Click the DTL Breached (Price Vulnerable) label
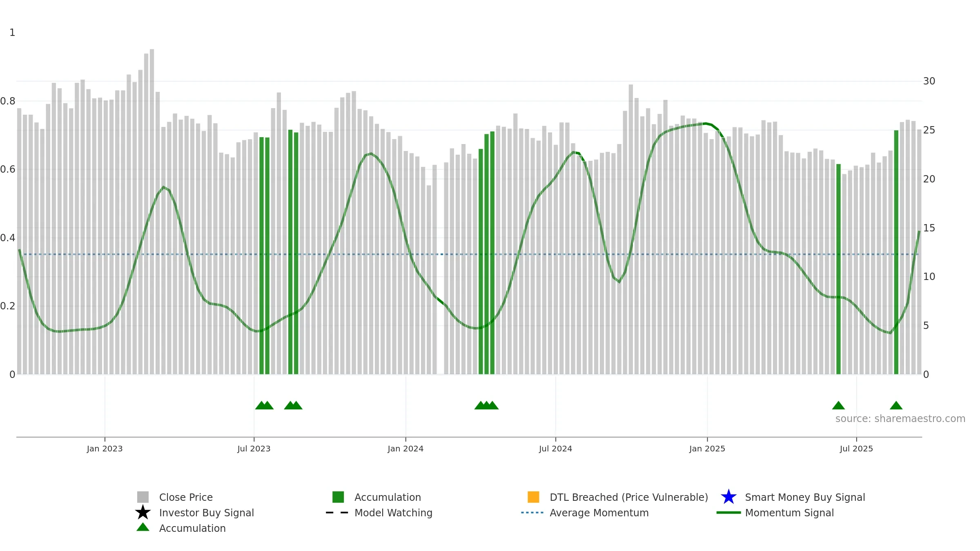Image resolution: width=980 pixels, height=551 pixels. pos(629,498)
